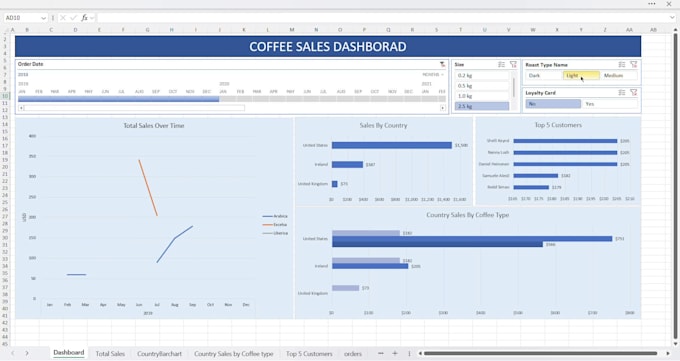This screenshot has height=361, width=680.
Task: Switch to the Dashboard sheet tab
Action: tap(69, 353)
